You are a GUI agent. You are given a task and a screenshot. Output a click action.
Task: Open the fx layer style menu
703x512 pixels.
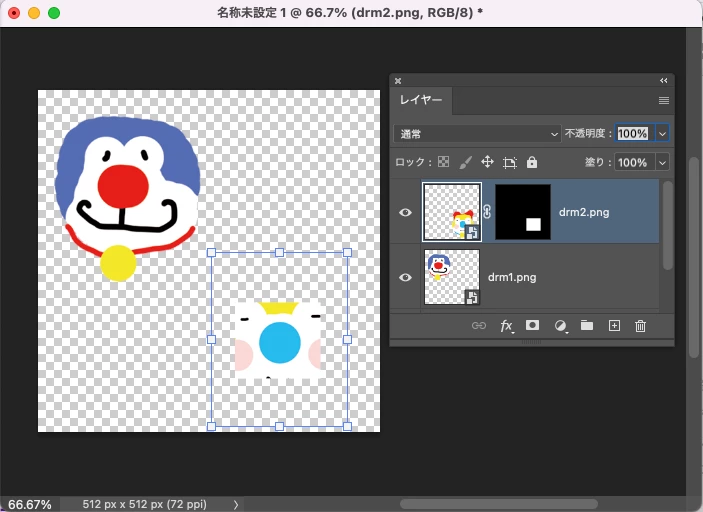coord(506,326)
